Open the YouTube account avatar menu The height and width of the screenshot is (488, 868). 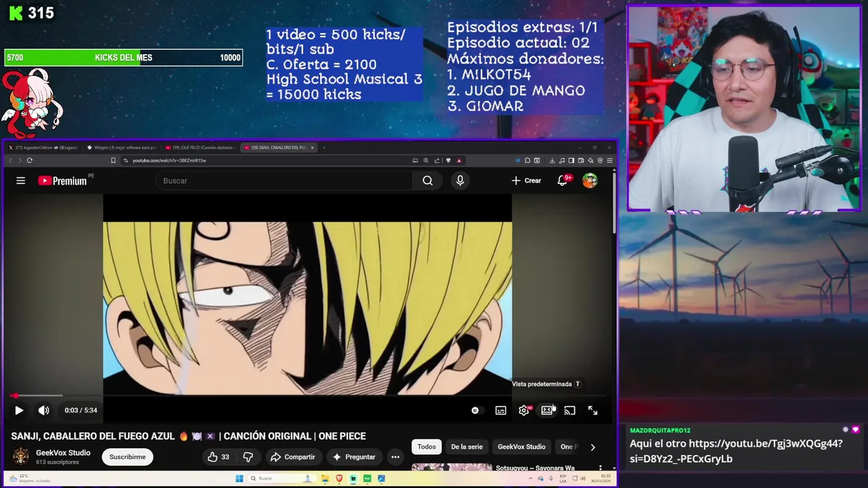pos(590,180)
